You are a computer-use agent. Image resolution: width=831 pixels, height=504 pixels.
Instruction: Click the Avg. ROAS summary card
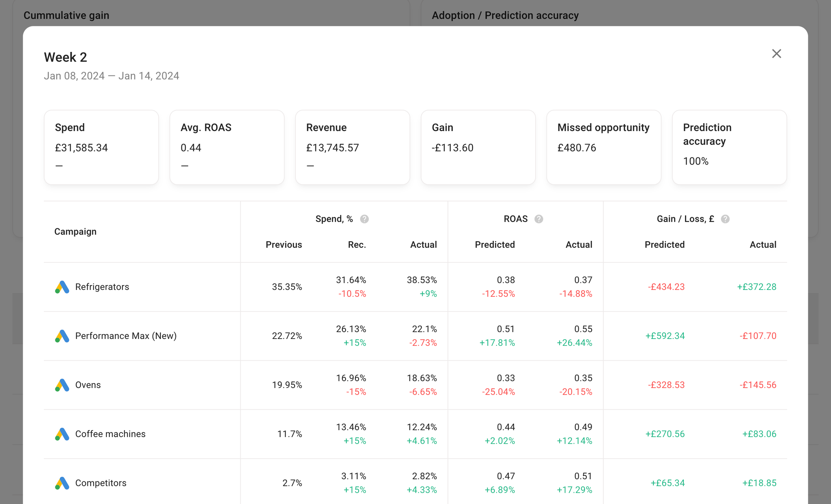click(x=227, y=147)
